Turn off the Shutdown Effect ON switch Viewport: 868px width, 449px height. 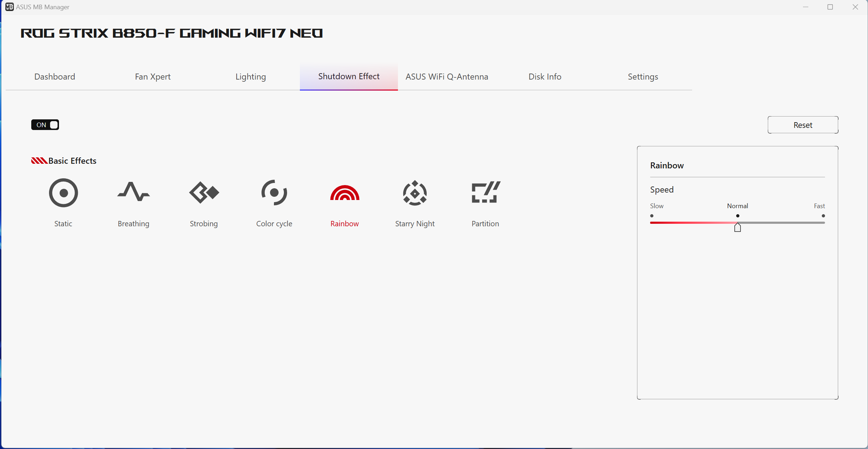point(45,125)
